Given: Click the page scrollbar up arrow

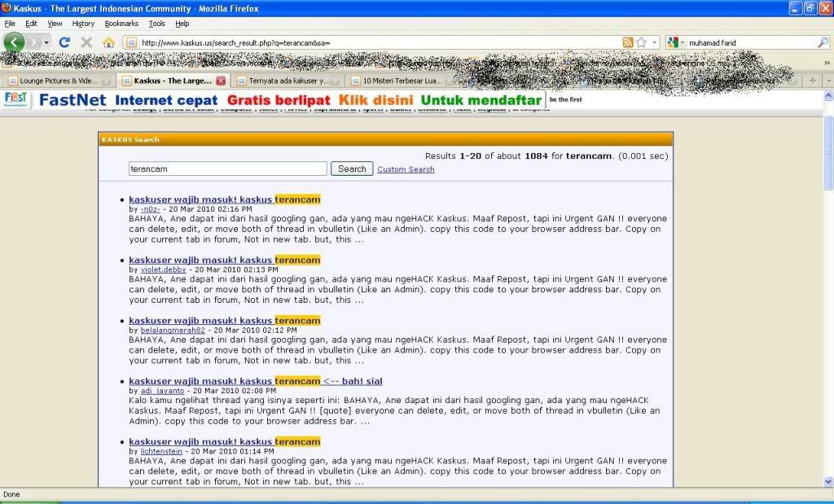Looking at the screenshot, I should coord(828,96).
